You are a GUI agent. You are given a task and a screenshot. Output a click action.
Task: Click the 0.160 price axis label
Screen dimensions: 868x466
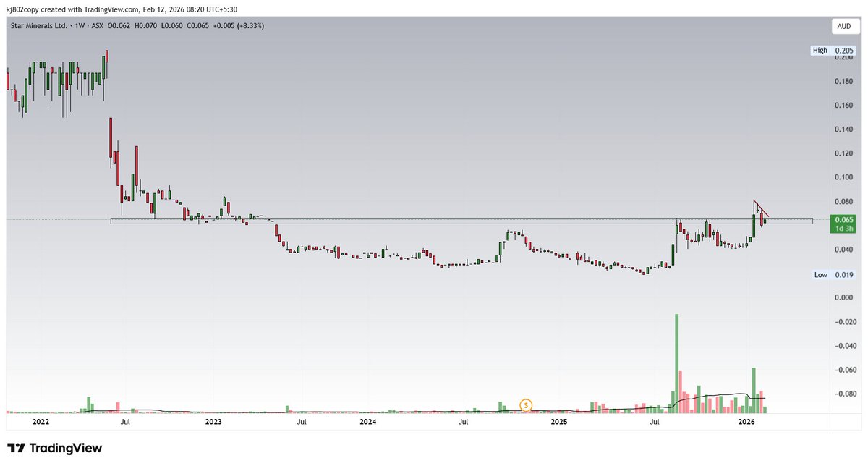tap(843, 106)
